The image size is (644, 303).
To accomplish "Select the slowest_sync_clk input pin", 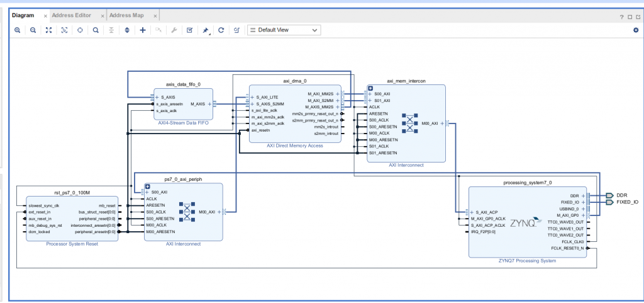I will coord(45,205).
